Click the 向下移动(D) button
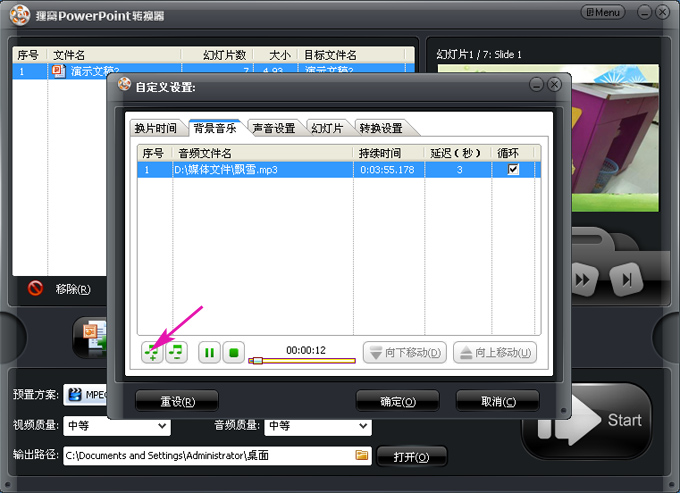 click(405, 353)
